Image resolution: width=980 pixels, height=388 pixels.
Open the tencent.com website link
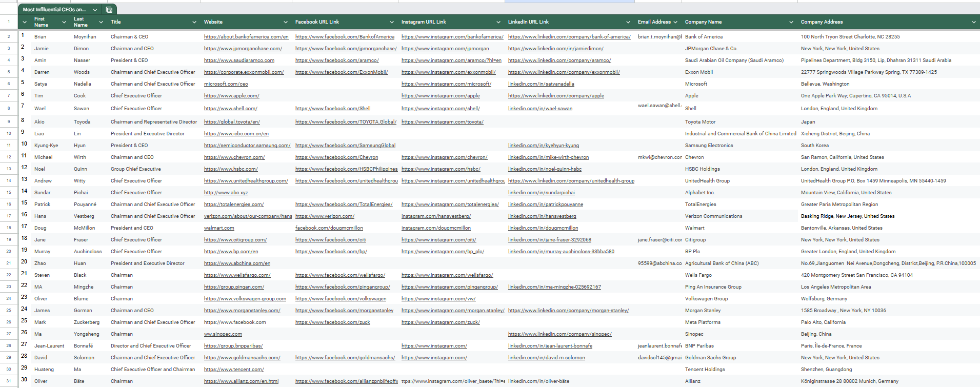pyautogui.click(x=234, y=370)
